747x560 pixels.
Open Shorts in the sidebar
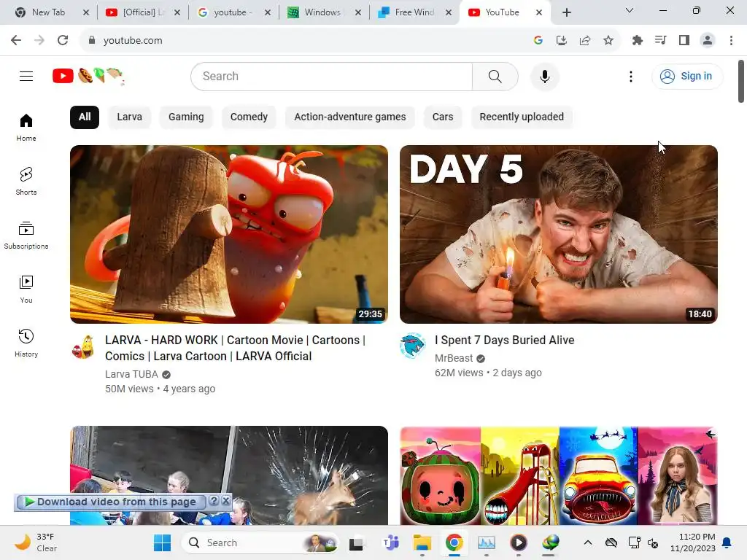pyautogui.click(x=26, y=181)
